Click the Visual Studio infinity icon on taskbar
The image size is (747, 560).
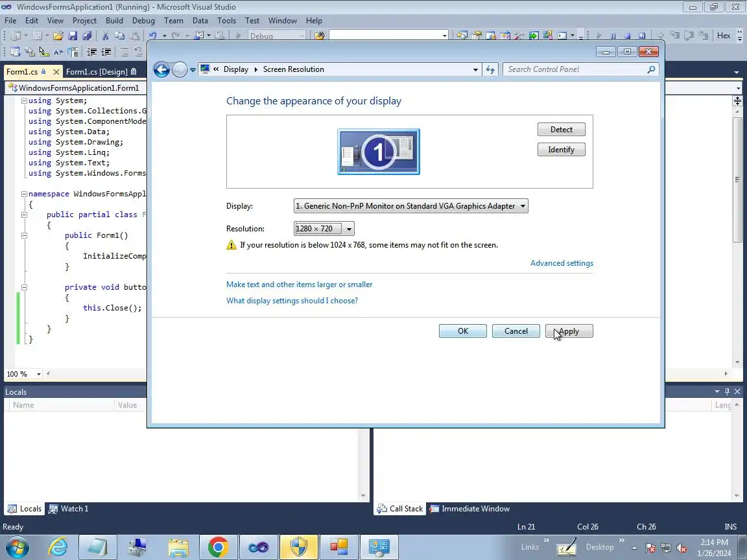(x=258, y=547)
